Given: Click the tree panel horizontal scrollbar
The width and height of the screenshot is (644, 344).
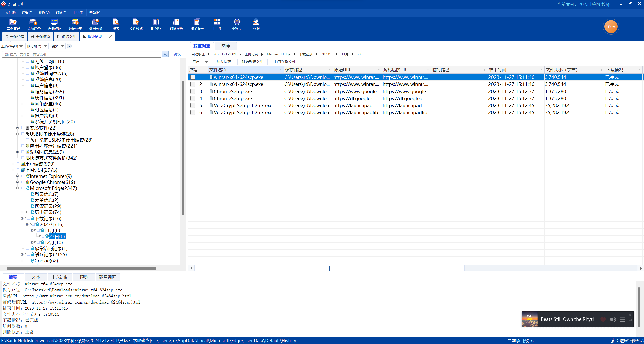Looking at the screenshot, I should (x=81, y=268).
